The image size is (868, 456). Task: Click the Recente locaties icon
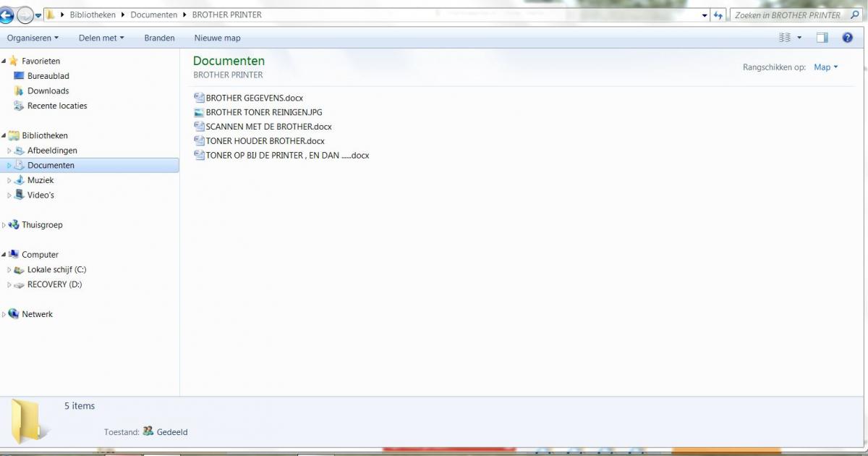[x=19, y=106]
